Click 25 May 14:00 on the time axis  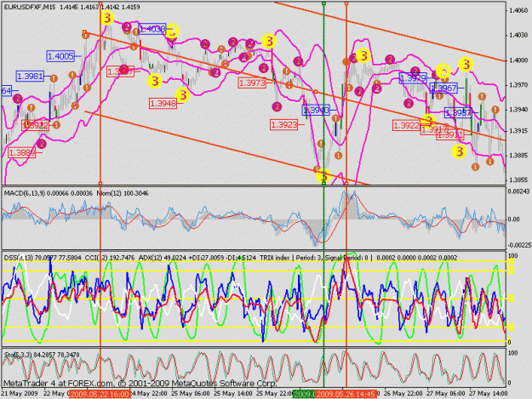(232, 394)
